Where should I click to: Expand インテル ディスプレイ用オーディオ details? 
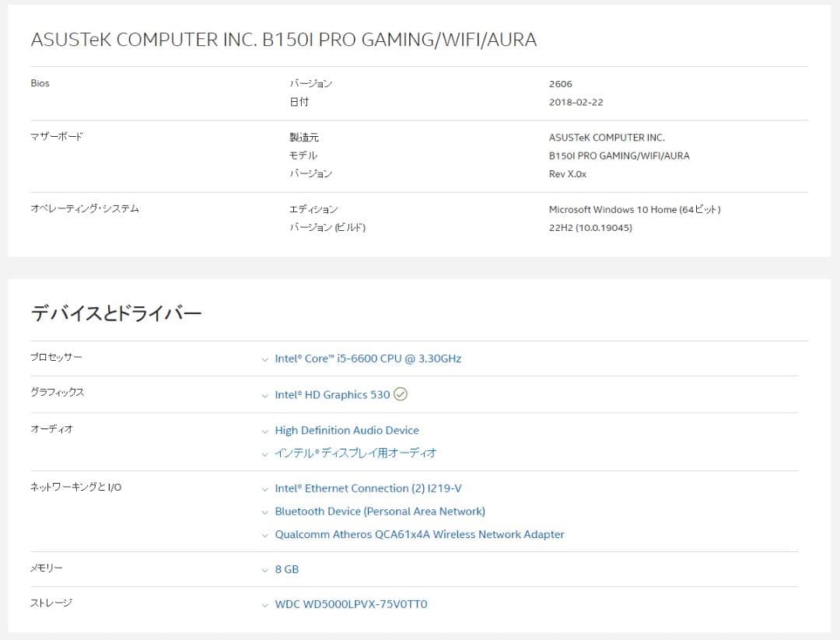click(264, 453)
